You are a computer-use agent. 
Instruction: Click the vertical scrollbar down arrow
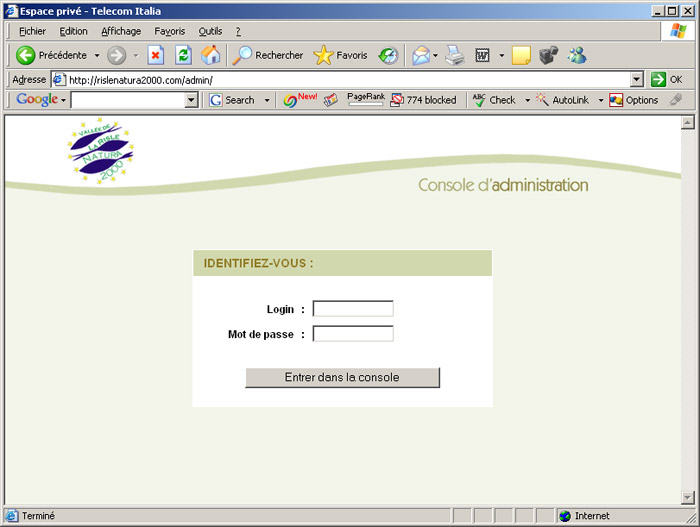pyautogui.click(x=687, y=497)
